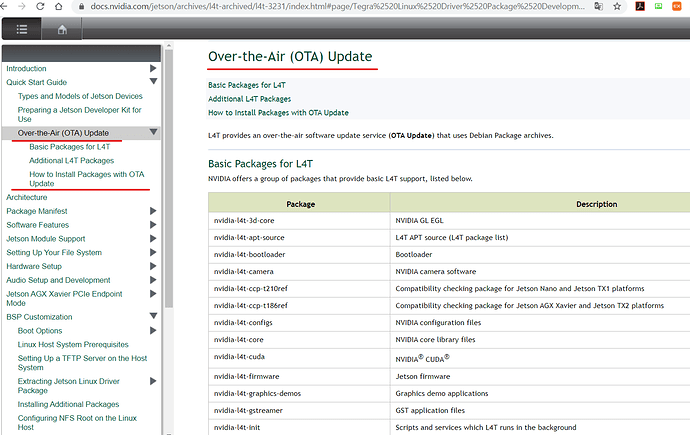690x435 pixels.
Task: Expand the Boot Options arrow
Action: click(153, 330)
